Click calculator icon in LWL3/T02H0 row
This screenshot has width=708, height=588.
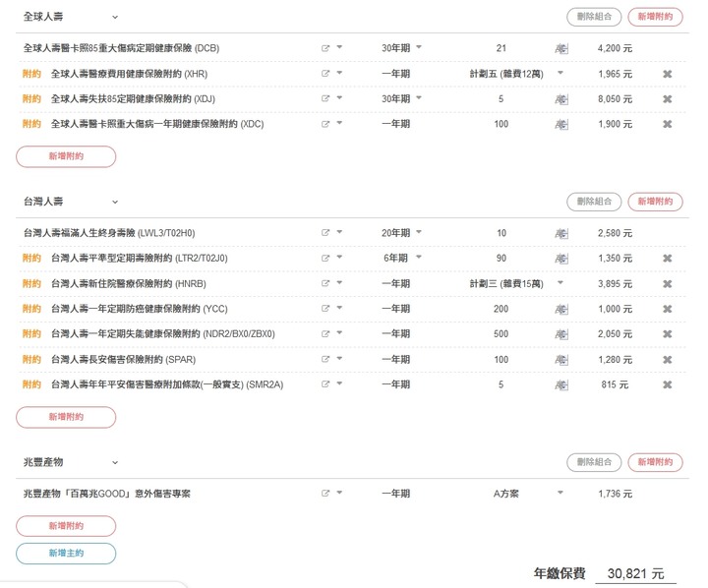pyautogui.click(x=561, y=233)
